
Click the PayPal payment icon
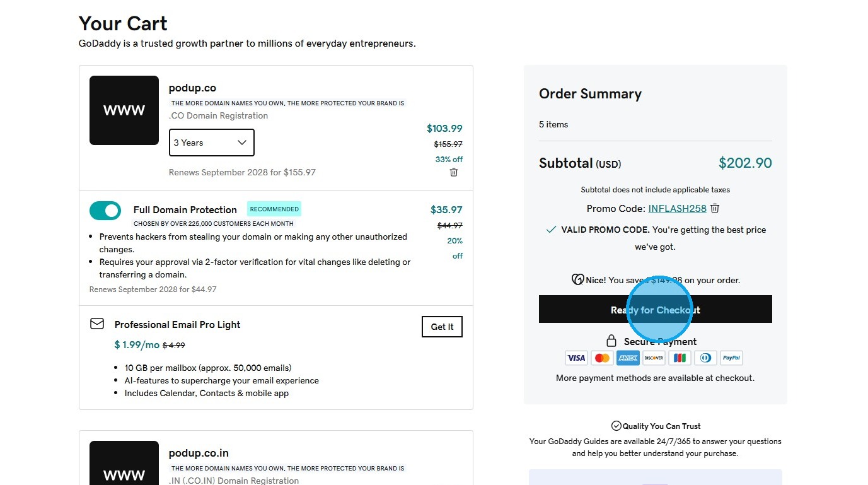click(731, 358)
